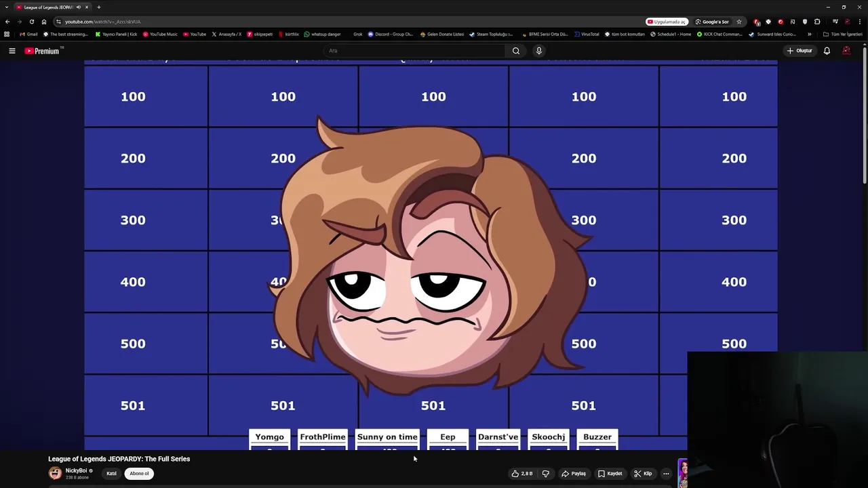This screenshot has width=868, height=488.
Task: Subscribe using the Abone ol button
Action: [x=139, y=474]
